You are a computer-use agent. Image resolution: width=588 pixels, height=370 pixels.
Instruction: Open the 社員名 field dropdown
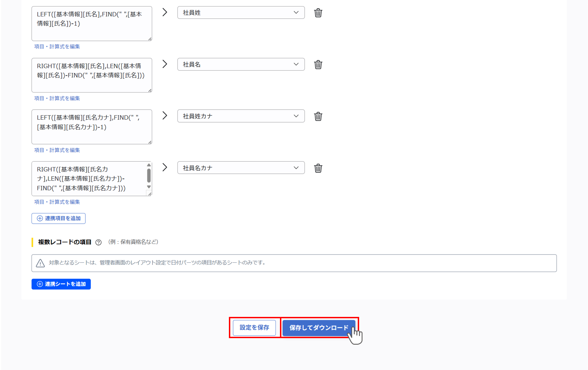(x=296, y=64)
